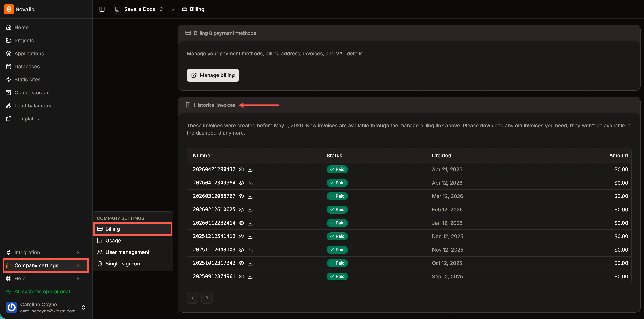This screenshot has height=319, width=644.
Task: Select User management menu entry
Action: tap(133, 252)
